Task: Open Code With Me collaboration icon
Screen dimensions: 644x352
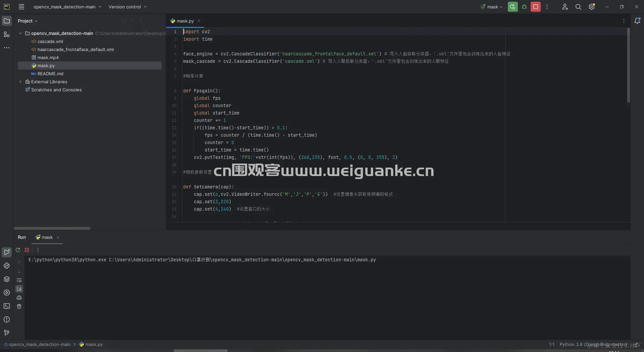Action: (565, 7)
